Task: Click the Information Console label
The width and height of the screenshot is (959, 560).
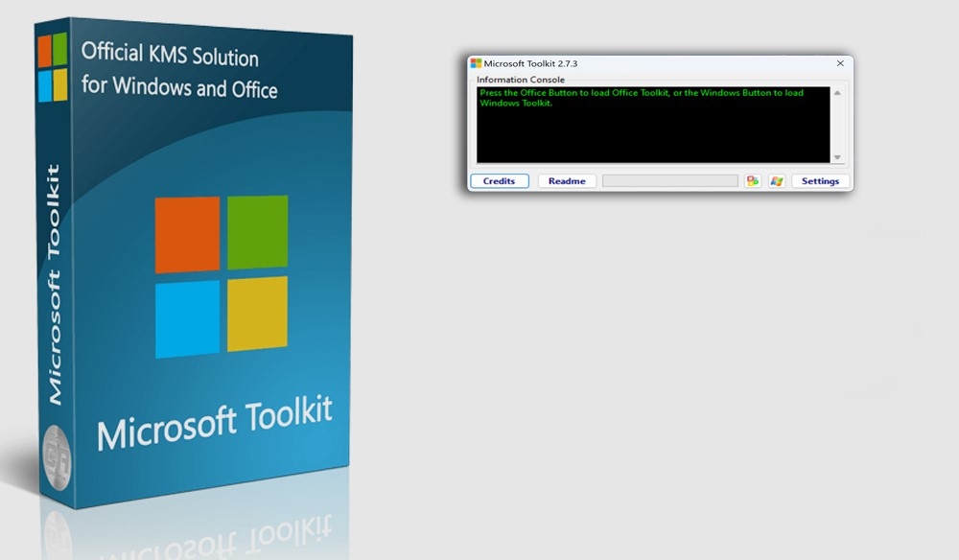Action: pyautogui.click(x=520, y=79)
